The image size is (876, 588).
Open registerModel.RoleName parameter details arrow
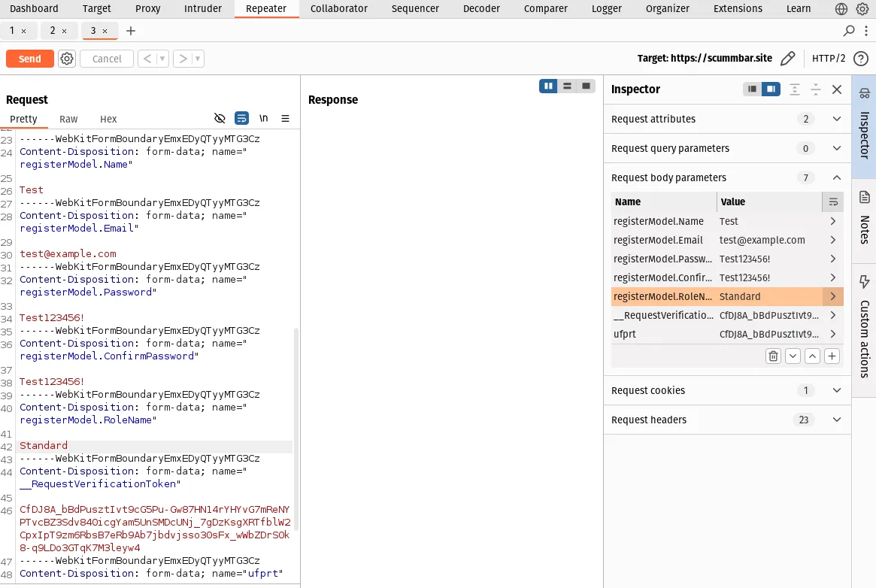(833, 296)
